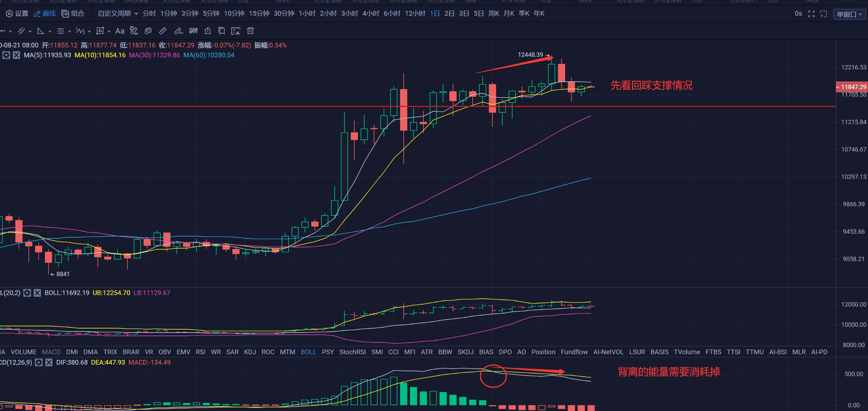868x411 pixels.
Task: Click the circled ruler measurement icon
Action: 148,31
